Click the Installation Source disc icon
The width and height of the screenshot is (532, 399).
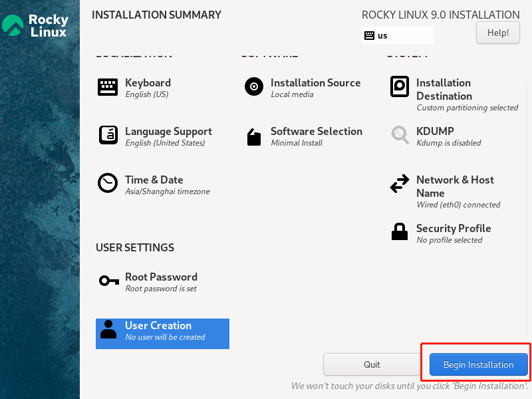254,86
